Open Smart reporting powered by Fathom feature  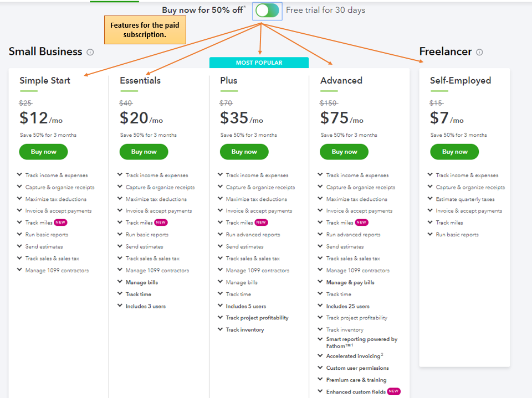point(361,343)
